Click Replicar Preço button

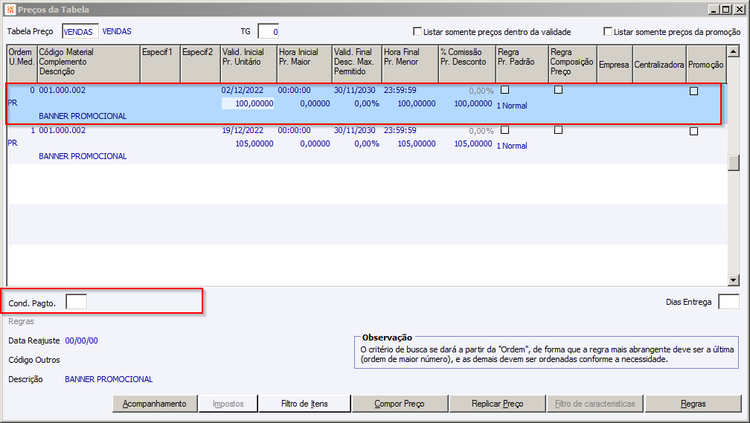tap(497, 404)
